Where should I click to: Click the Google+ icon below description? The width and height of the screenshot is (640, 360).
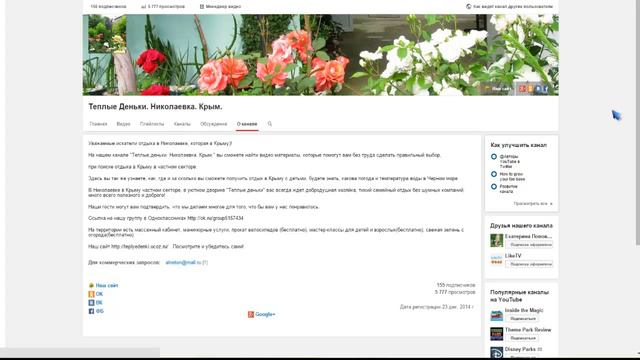coord(251,314)
